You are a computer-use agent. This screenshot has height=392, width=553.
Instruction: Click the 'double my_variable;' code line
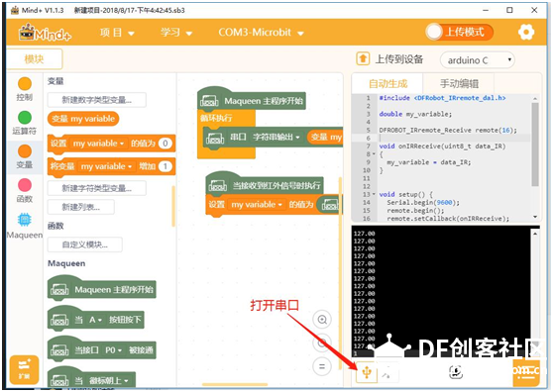415,114
